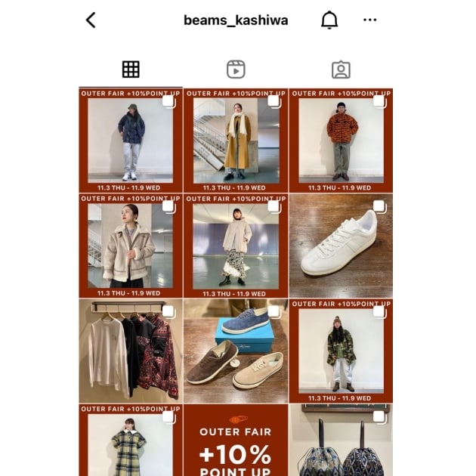Tap the beams_kashiwa profile title

coord(236,20)
